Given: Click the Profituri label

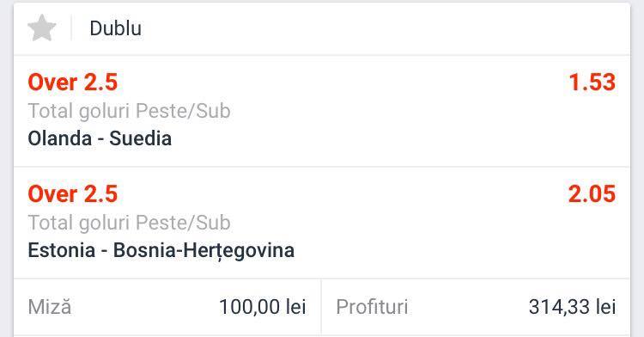Looking at the screenshot, I should tap(372, 307).
